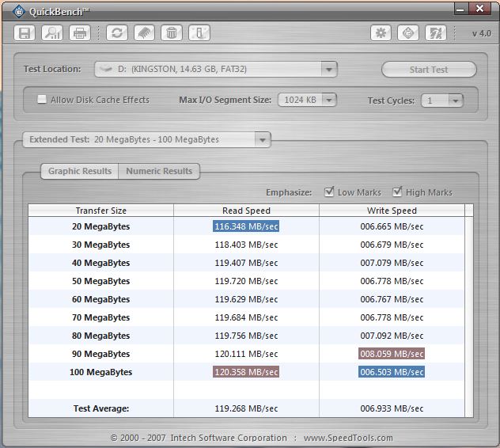The width and height of the screenshot is (500, 448).
Task: Click the Read Speed column header
Action: (246, 211)
